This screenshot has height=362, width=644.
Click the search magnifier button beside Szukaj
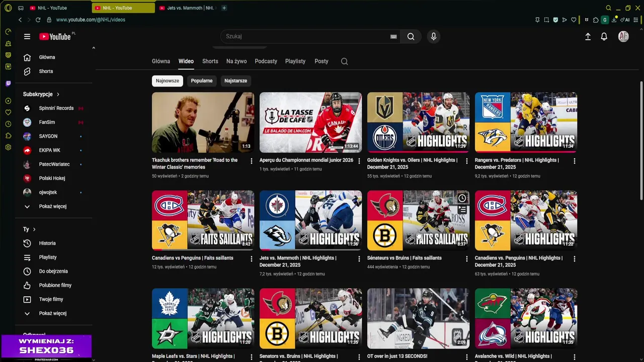[x=411, y=36]
